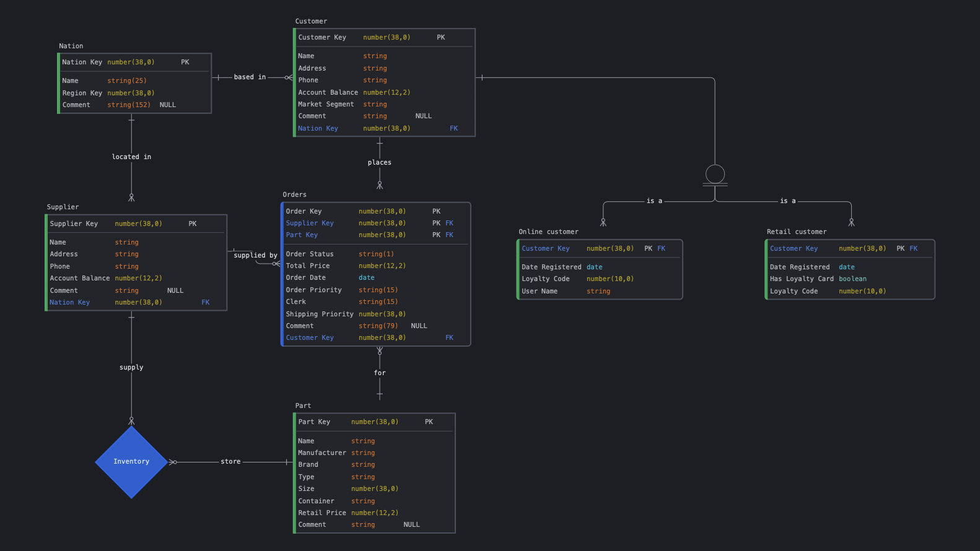The image size is (980, 551).
Task: Click the crow's foot above Orders table
Action: click(x=380, y=185)
